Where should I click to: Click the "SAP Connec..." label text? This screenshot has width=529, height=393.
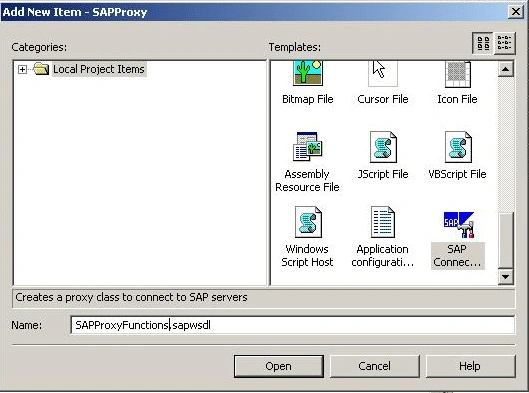pyautogui.click(x=457, y=255)
